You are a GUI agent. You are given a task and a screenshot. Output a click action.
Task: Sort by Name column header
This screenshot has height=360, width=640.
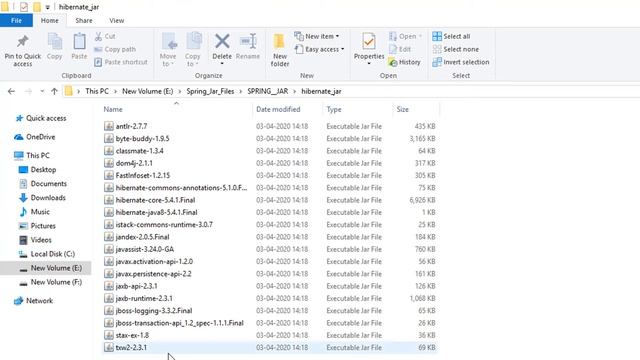tap(113, 109)
